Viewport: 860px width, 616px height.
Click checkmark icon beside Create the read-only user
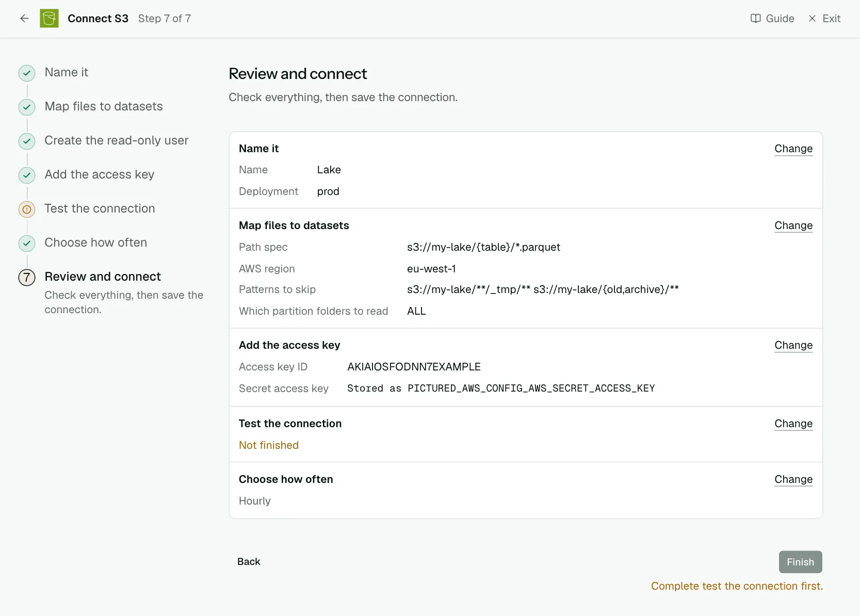[x=27, y=141]
